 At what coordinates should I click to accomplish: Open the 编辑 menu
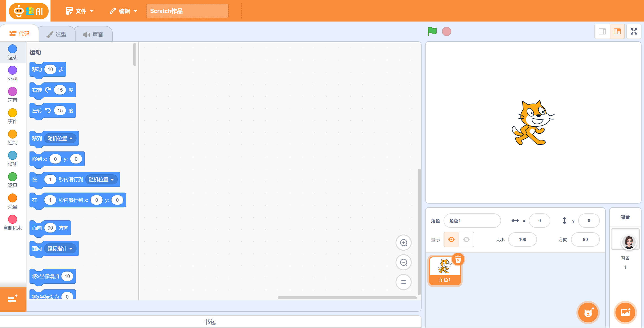pyautogui.click(x=123, y=11)
